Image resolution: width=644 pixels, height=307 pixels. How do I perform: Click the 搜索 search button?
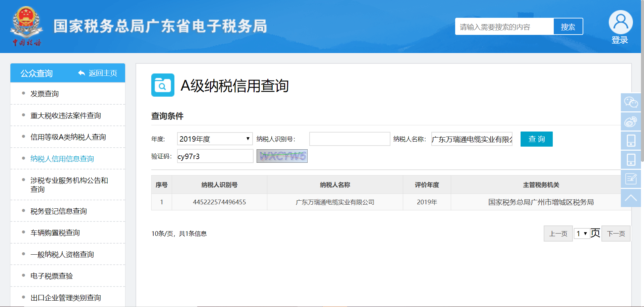point(568,27)
